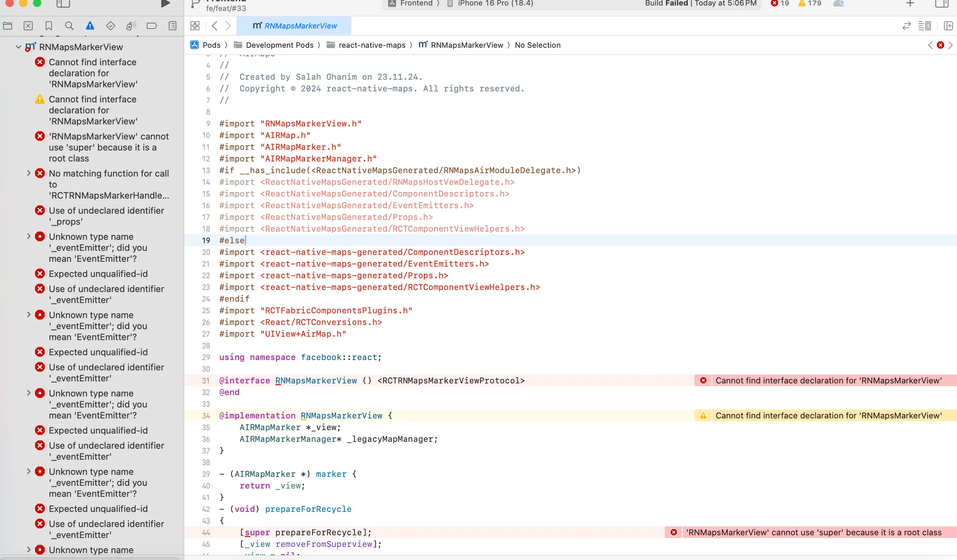Go back in editor history

[214, 26]
